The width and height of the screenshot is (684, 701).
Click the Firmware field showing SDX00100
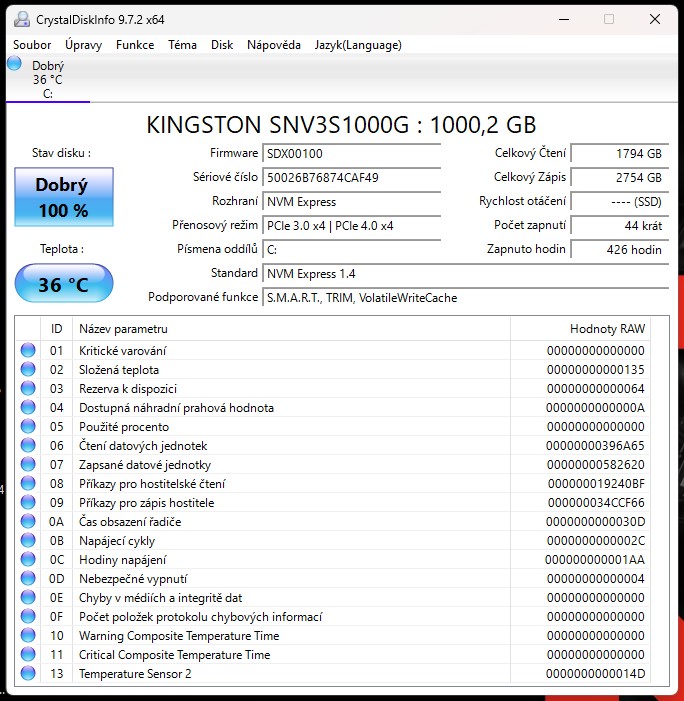click(x=351, y=154)
